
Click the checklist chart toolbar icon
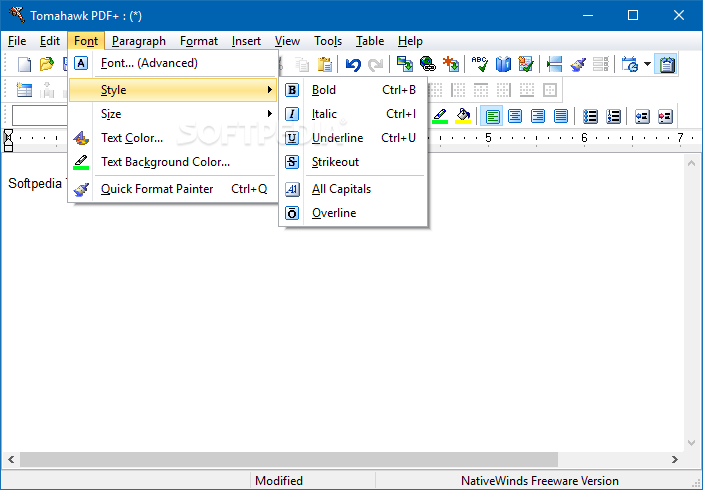point(525,65)
